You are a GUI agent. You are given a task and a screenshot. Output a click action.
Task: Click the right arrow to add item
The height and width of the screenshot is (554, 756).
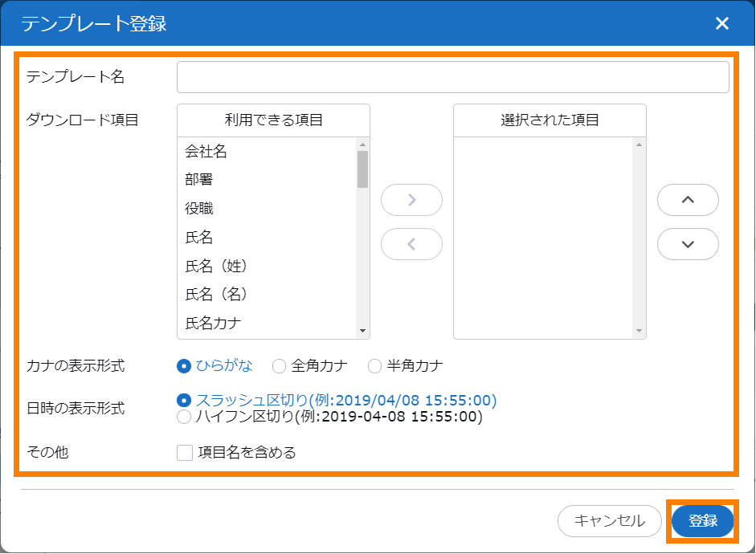pyautogui.click(x=411, y=200)
